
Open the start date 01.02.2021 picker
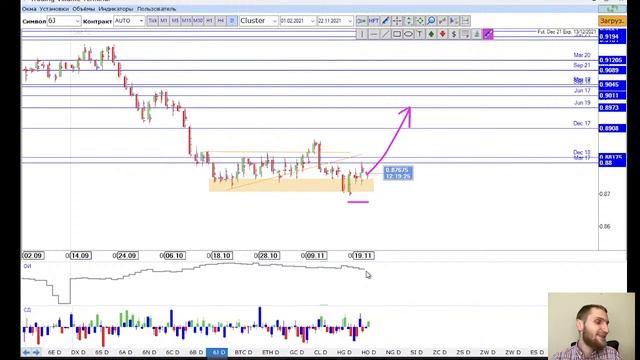coord(298,20)
